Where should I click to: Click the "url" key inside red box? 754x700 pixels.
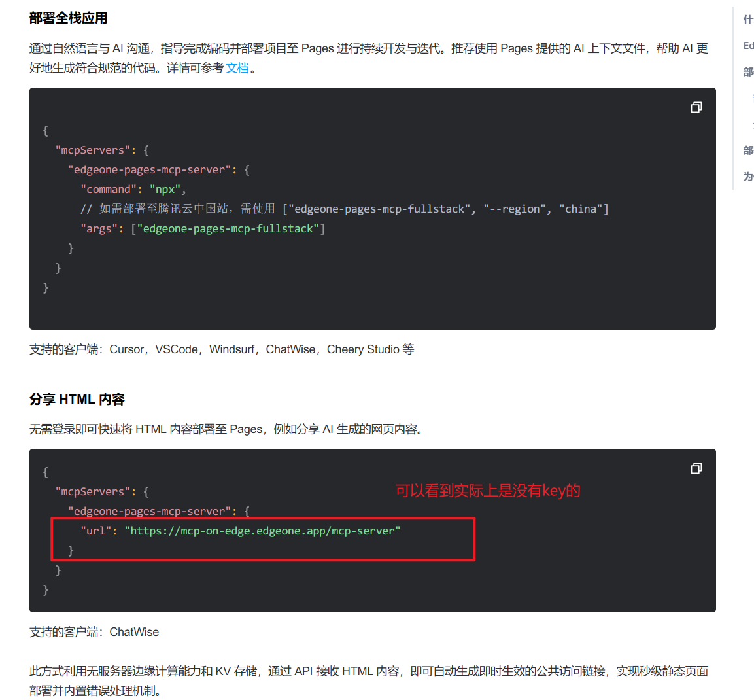[x=95, y=531]
